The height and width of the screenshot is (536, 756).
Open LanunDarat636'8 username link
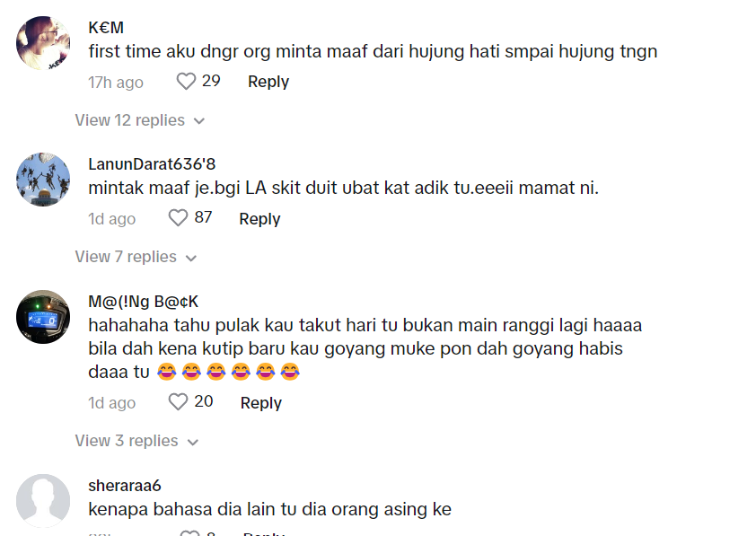tap(152, 164)
